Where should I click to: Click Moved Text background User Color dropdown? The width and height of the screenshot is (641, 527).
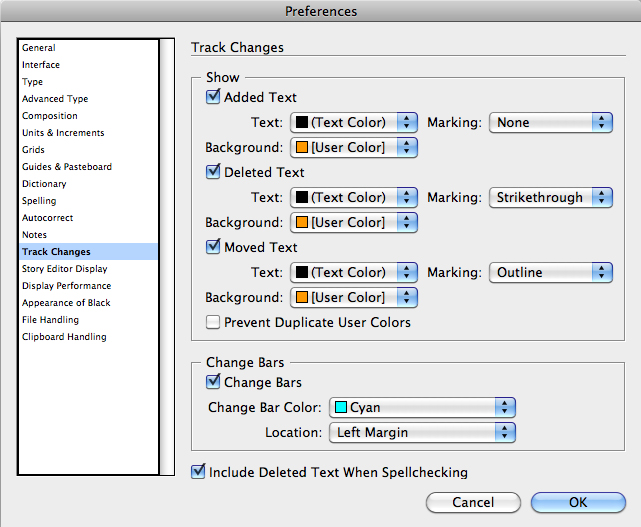(354, 298)
